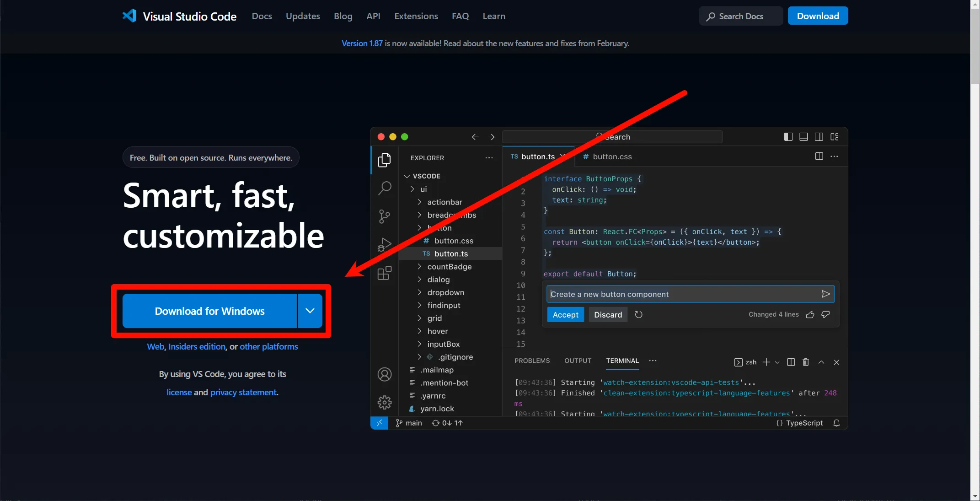Expand the grid folder
Screen dimensions: 980x501
pos(419,318)
